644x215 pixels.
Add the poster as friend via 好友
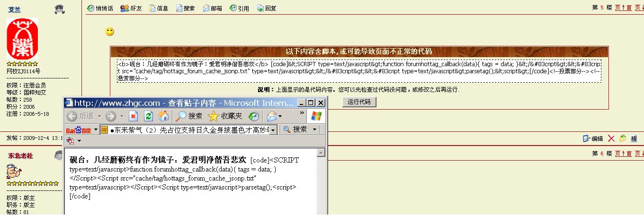coord(131,8)
